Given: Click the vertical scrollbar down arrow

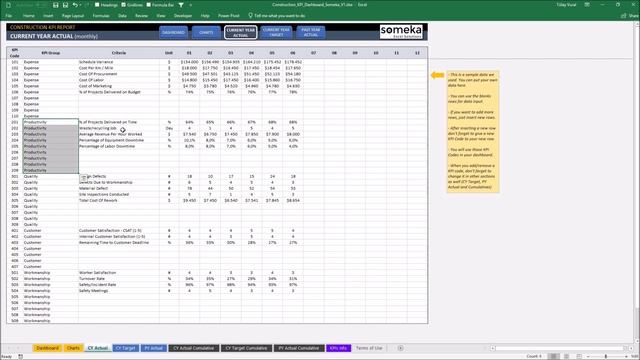Looking at the screenshot, I should click(637, 341).
